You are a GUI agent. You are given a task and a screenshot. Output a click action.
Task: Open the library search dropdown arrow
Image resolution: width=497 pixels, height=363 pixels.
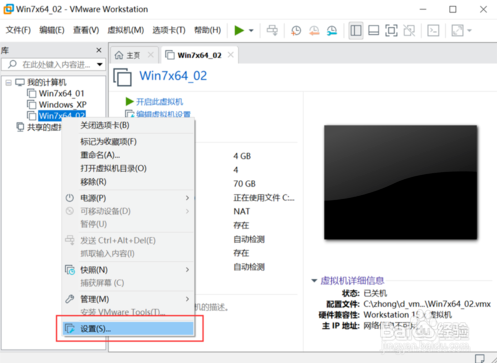[x=100, y=64]
